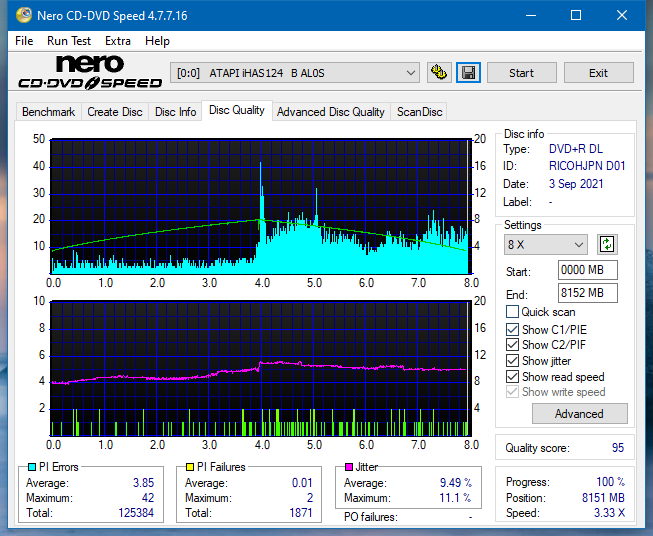
Task: Minimize the Nero CD-DVD Speed window
Action: click(x=531, y=15)
